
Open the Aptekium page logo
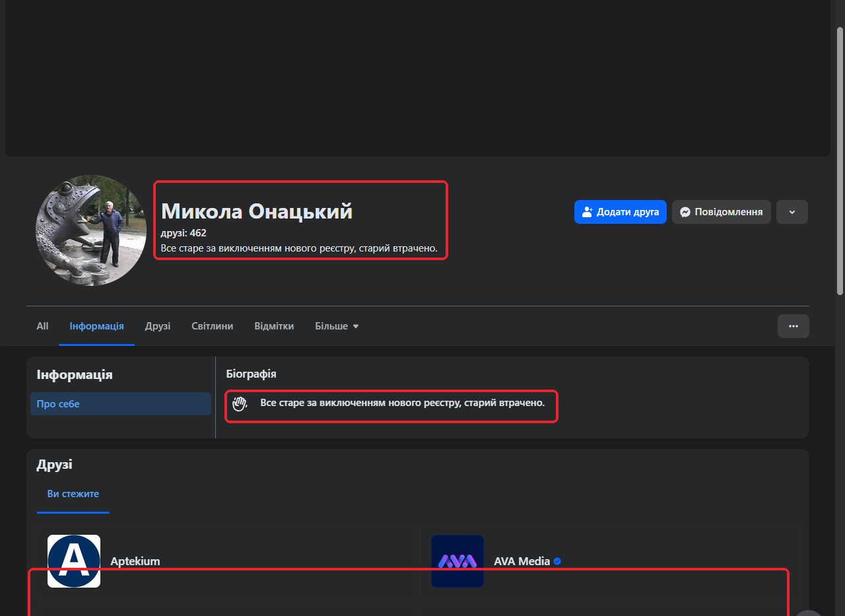(74, 561)
